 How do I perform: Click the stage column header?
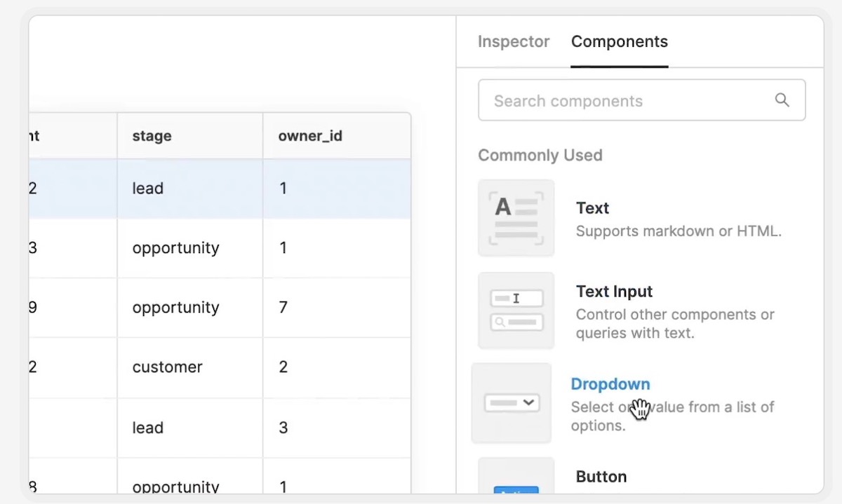tap(152, 136)
